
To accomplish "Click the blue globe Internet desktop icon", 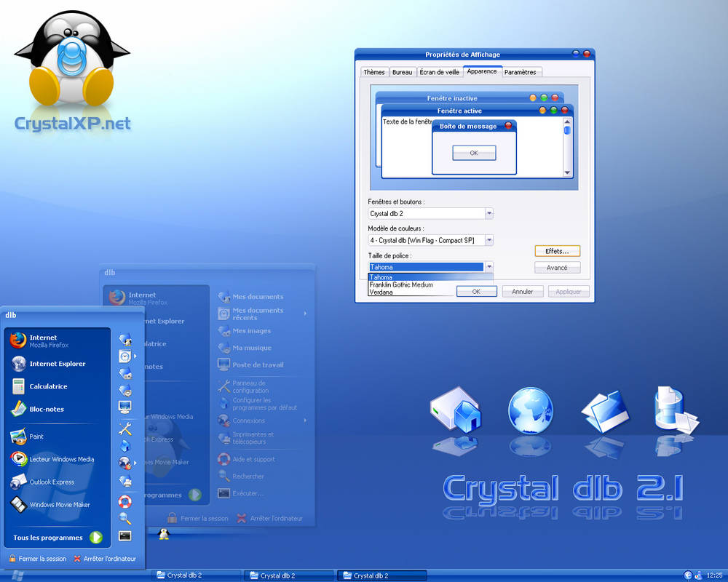I will (531, 410).
